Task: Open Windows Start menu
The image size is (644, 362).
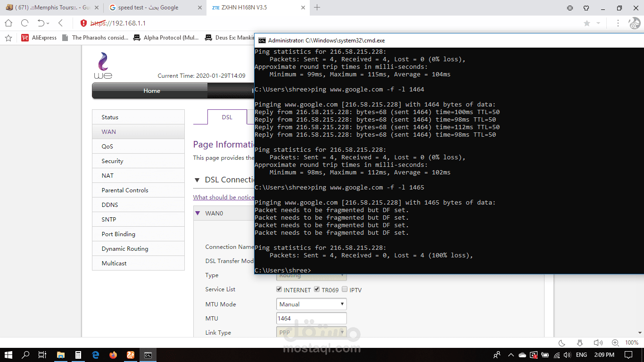Action: (x=8, y=355)
